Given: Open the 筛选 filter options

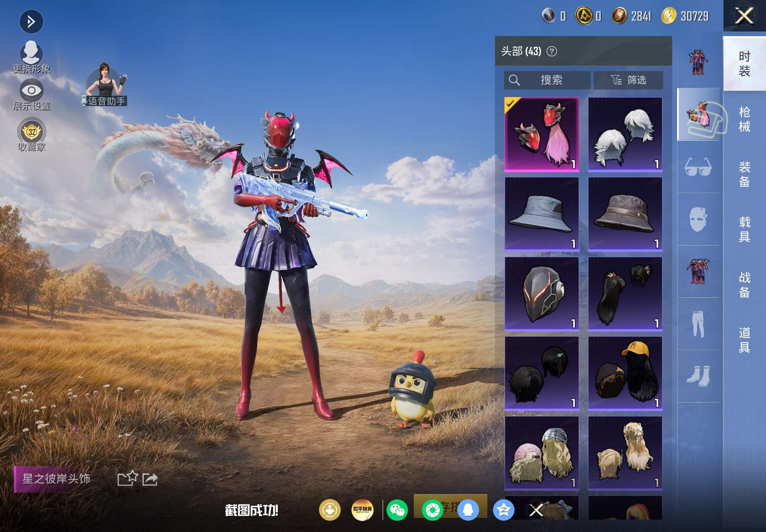Looking at the screenshot, I should [628, 80].
